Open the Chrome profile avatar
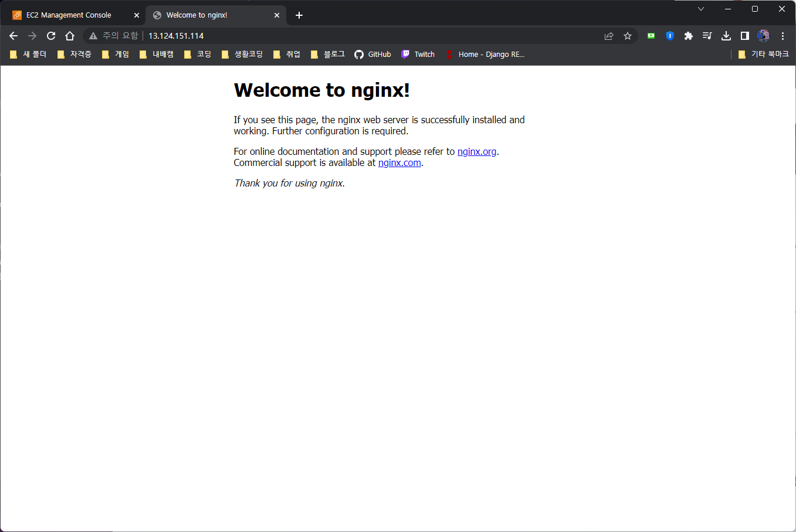796x532 pixels. pos(763,36)
